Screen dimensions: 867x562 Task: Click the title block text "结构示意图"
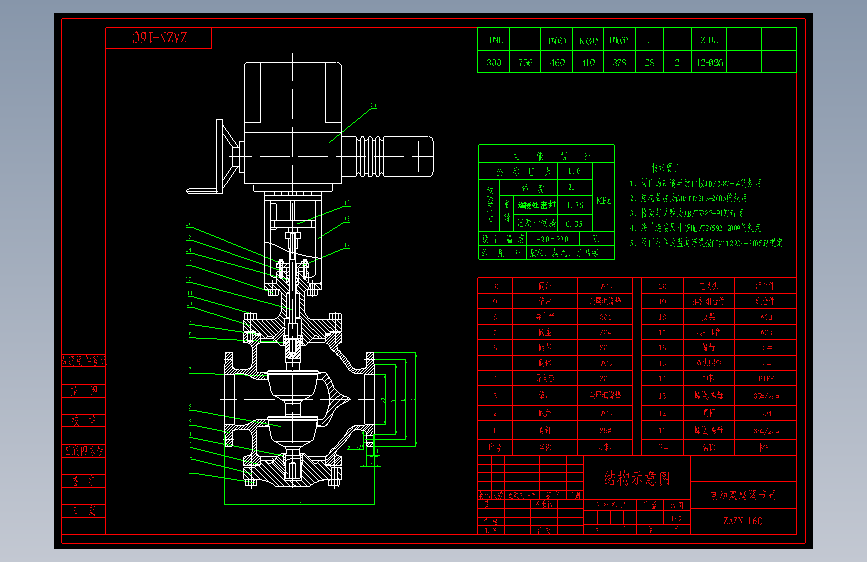click(x=637, y=478)
